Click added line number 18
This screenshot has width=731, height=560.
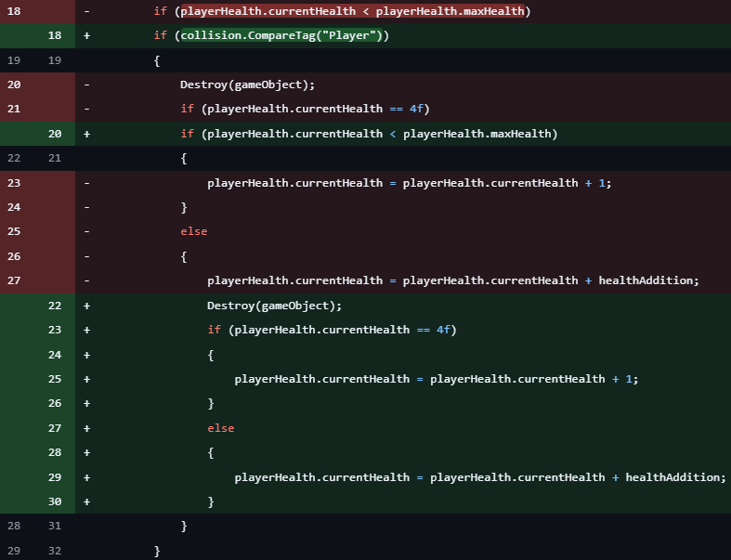coord(55,35)
